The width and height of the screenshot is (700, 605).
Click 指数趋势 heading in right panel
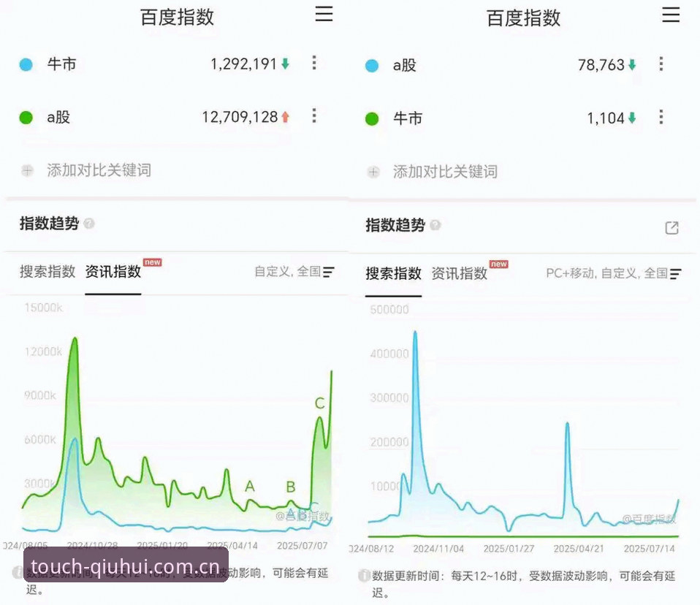395,225
